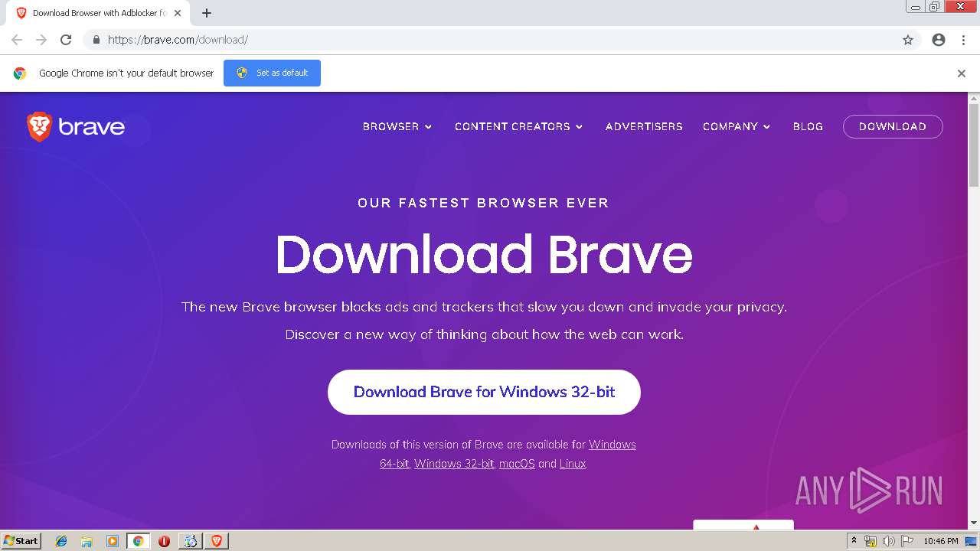Close the Download Browser tab
The height and width of the screenshot is (551, 980).
tap(178, 13)
